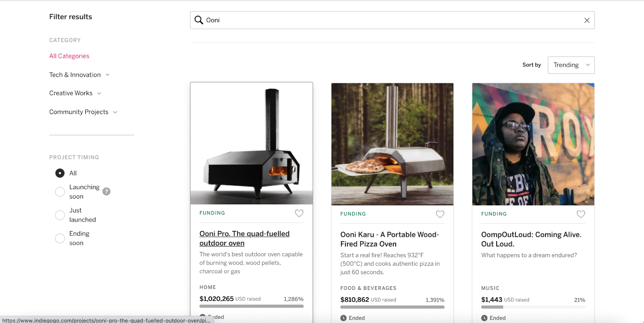The image size is (644, 323).
Task: Click the 1,391% funded value
Action: (435, 300)
